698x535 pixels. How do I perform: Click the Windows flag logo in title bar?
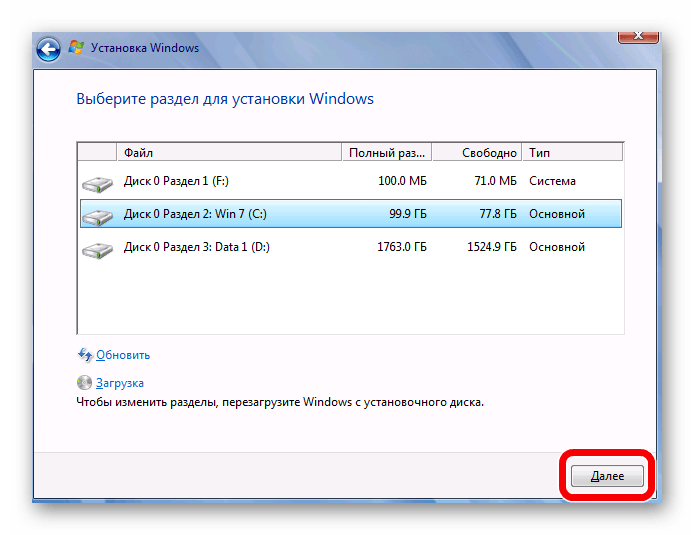click(76, 48)
